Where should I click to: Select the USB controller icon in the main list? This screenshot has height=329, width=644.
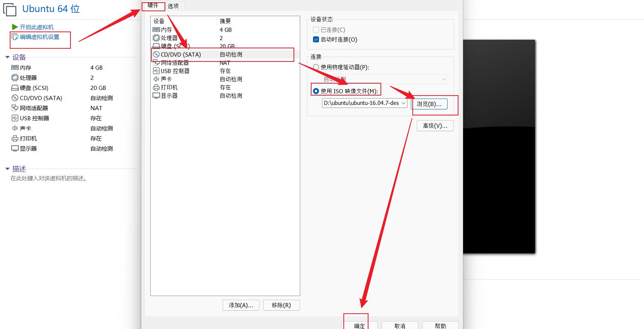coord(15,118)
